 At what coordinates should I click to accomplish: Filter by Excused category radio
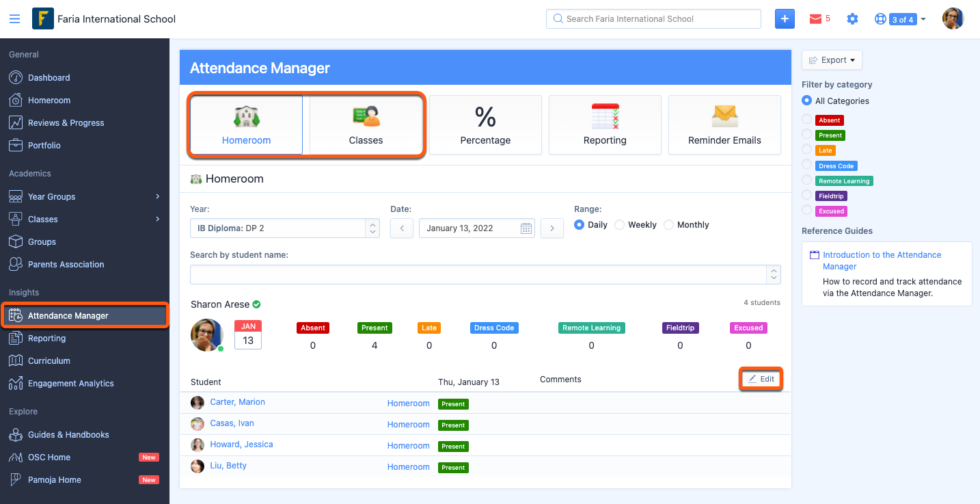(x=806, y=211)
